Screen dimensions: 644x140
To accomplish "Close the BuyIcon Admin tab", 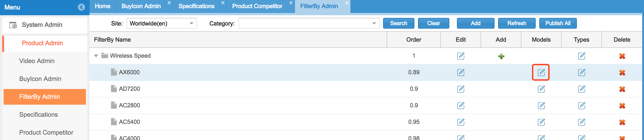I will [x=169, y=3].
